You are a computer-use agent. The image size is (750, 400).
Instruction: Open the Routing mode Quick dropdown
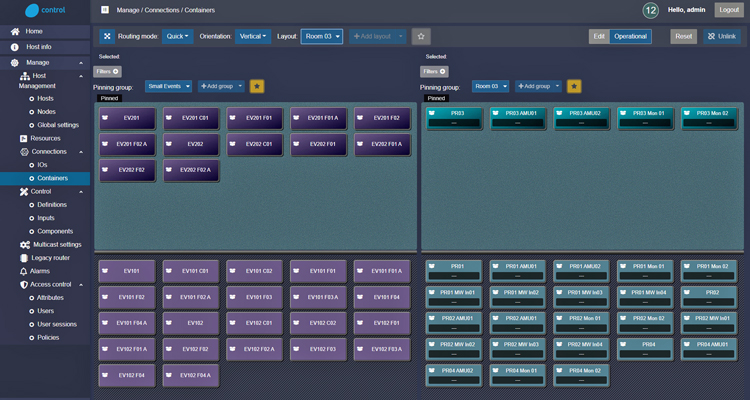click(177, 36)
